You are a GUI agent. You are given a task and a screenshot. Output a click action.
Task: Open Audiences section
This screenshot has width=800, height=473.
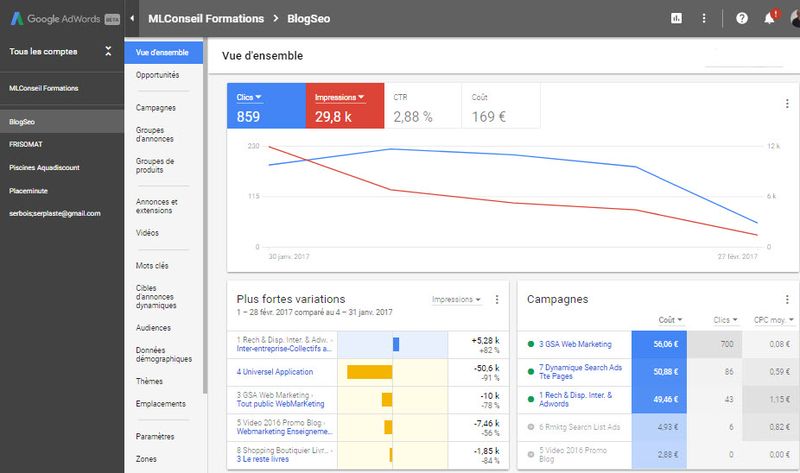tap(153, 328)
